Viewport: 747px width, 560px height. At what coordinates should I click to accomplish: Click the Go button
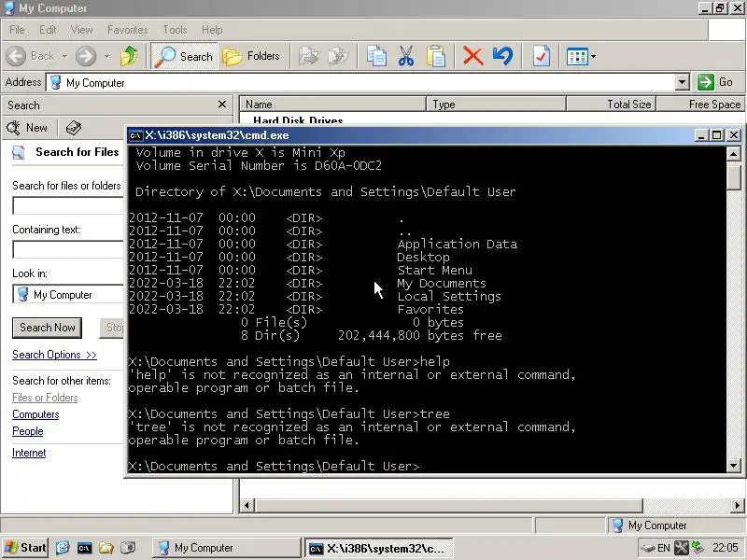[x=716, y=82]
